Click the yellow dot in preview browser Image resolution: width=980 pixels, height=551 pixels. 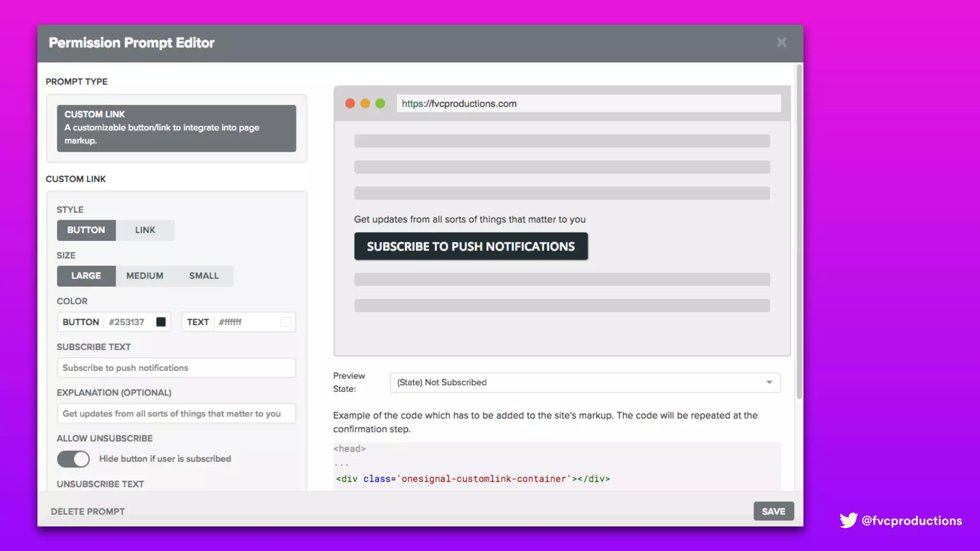pos(365,103)
